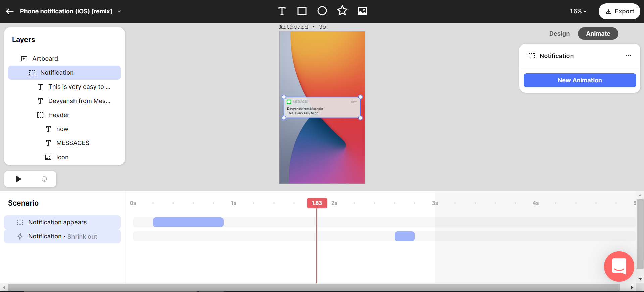Click the bottom-right selection handle of notification
This screenshot has width=644, height=292.
pyautogui.click(x=360, y=118)
